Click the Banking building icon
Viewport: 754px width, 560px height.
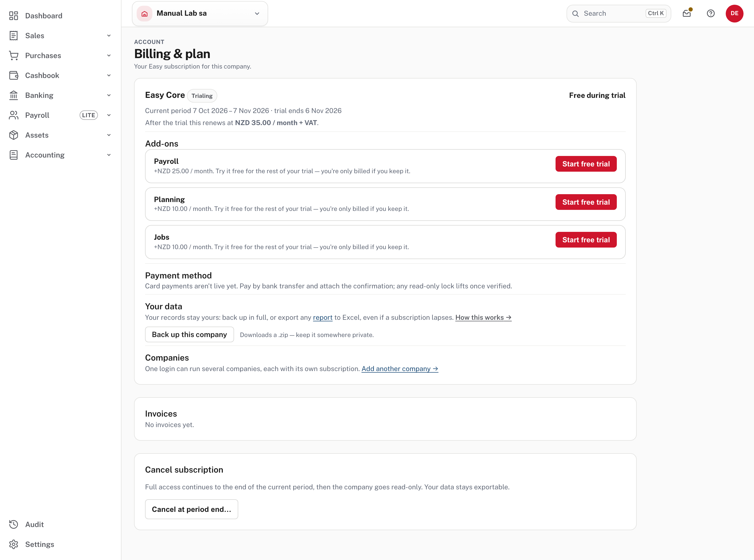14,95
